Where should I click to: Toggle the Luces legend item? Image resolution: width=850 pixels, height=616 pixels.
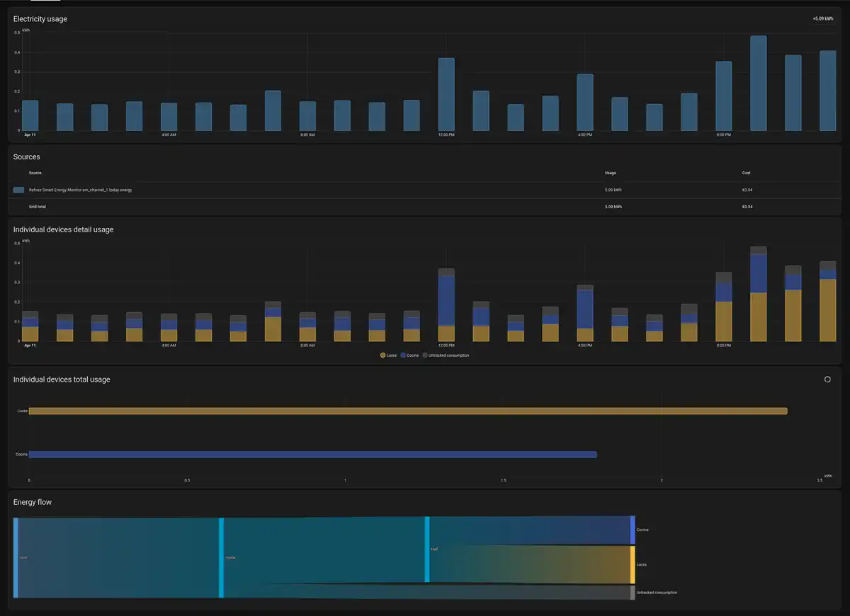(390, 355)
